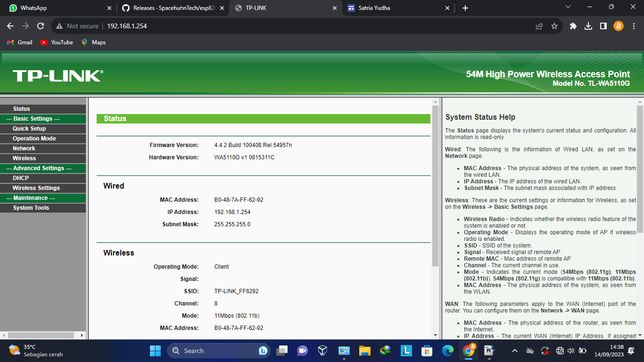This screenshot has height=362, width=644.
Task: Click the down arrow of Status scrollbar
Action: pos(435,335)
